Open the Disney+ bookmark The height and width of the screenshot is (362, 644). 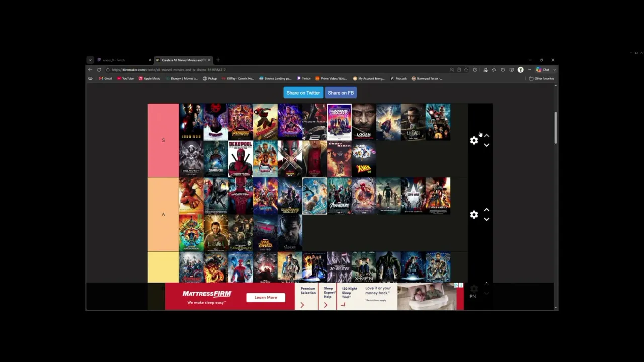[x=181, y=78]
